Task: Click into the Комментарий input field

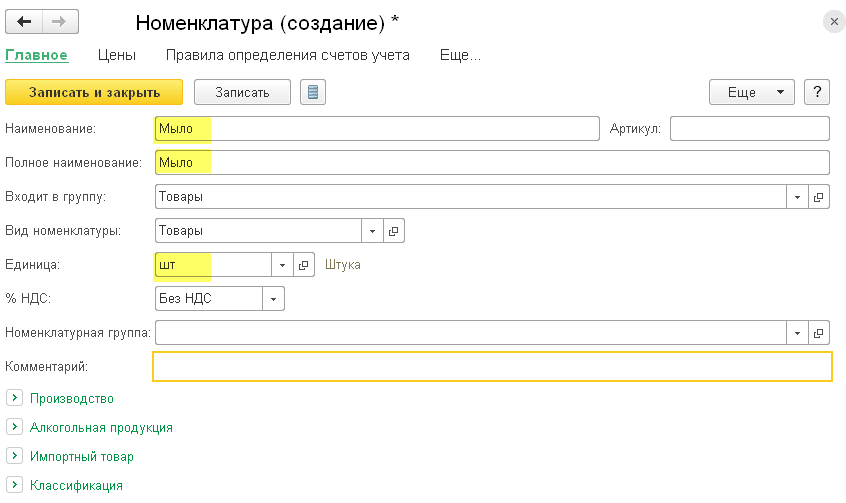Action: pyautogui.click(x=491, y=367)
